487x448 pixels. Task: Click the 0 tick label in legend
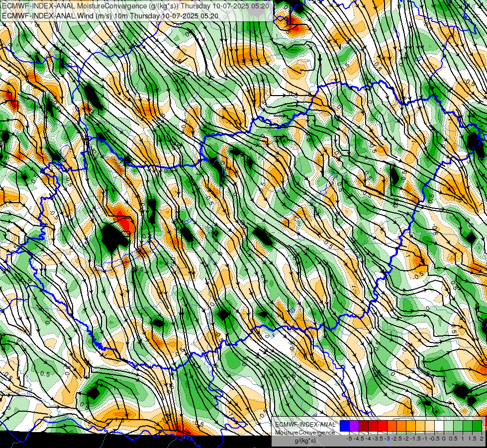coord(444,439)
